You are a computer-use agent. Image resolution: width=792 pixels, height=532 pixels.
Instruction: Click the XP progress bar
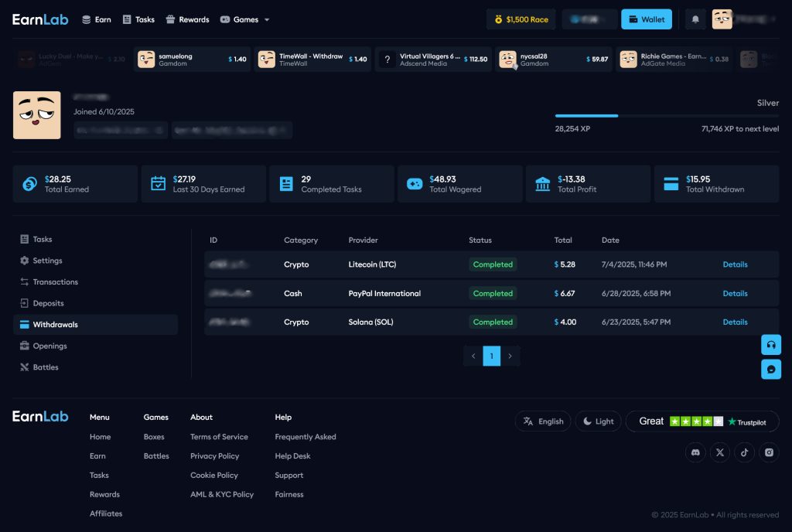click(667, 115)
